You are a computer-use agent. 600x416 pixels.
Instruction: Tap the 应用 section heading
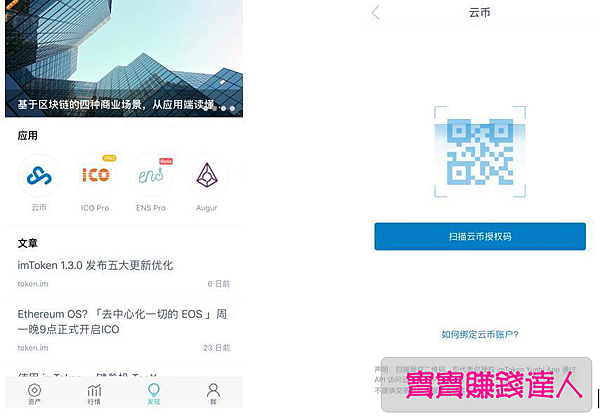(28, 135)
